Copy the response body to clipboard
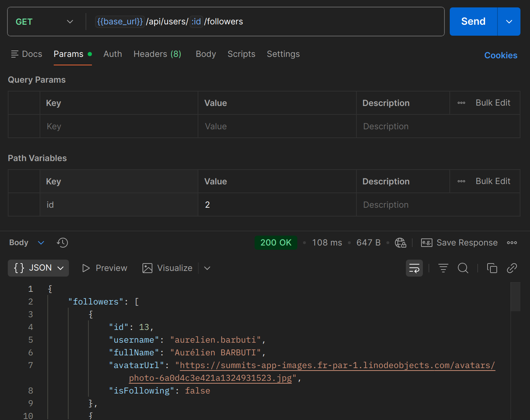530x420 pixels. [492, 268]
